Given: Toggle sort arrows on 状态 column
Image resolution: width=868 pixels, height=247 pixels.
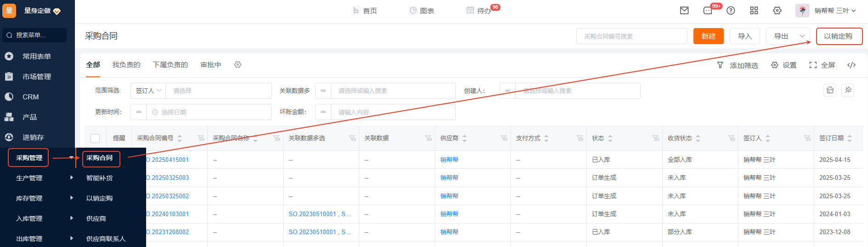Looking at the screenshot, I should click(610, 138).
